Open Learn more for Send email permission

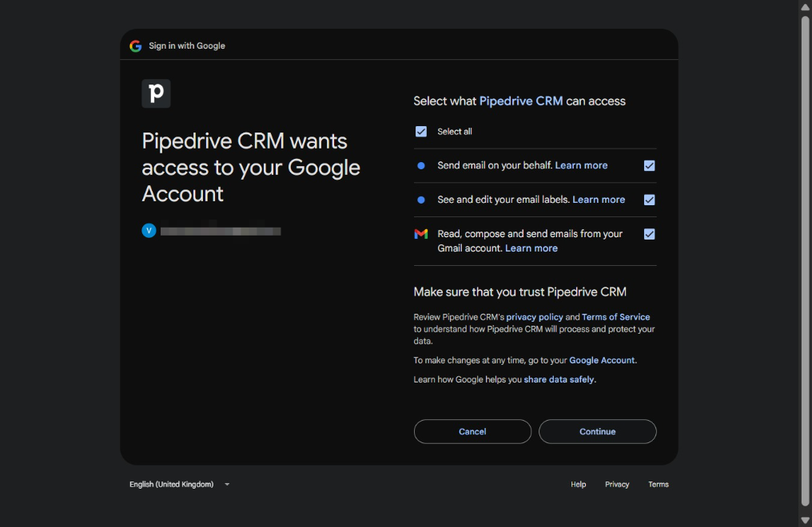[x=581, y=165]
